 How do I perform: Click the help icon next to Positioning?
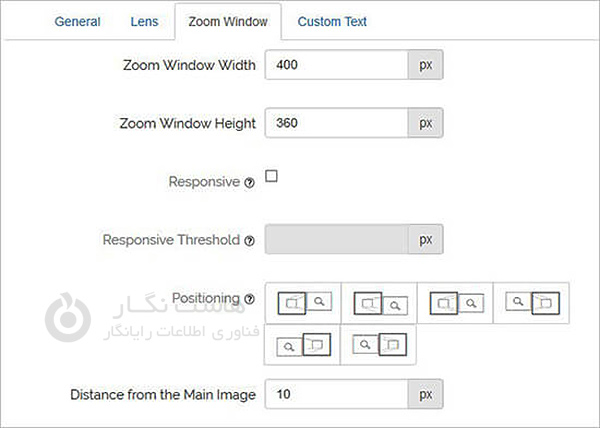click(x=249, y=299)
